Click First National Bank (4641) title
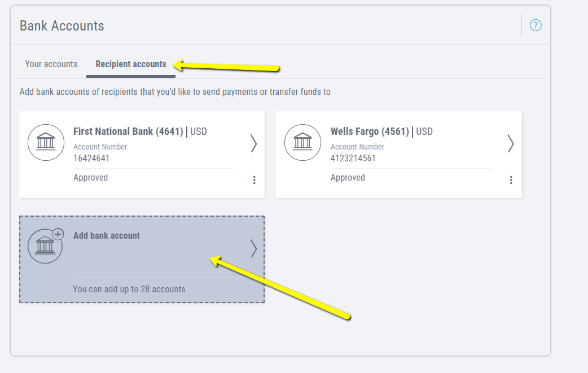 click(x=128, y=131)
